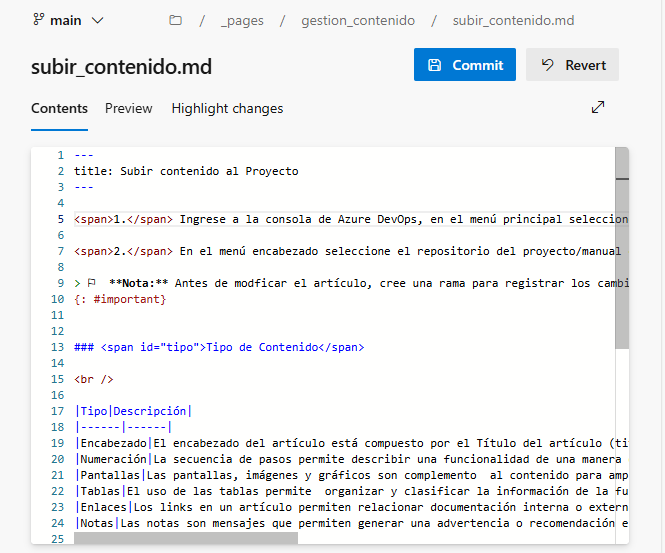Click the undo arrow icon in Revert
The width and height of the screenshot is (665, 553).
point(548,65)
